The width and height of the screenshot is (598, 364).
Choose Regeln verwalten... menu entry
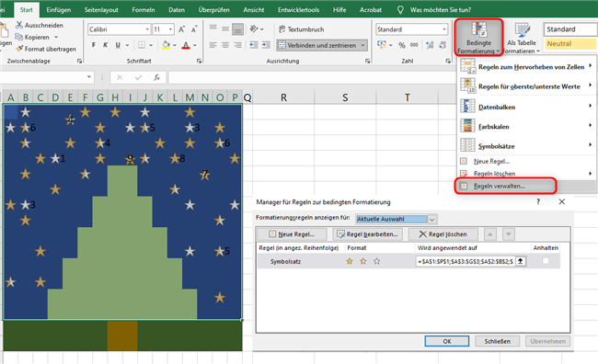526,186
